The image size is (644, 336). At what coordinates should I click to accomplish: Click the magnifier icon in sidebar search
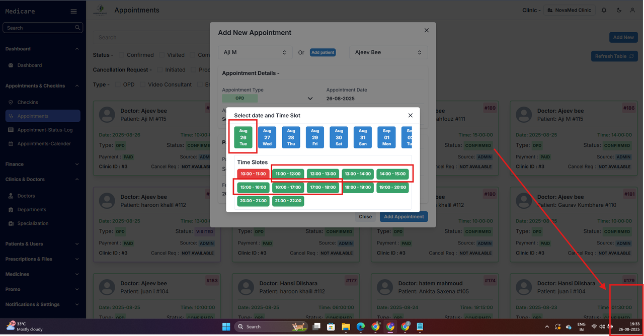(x=77, y=28)
